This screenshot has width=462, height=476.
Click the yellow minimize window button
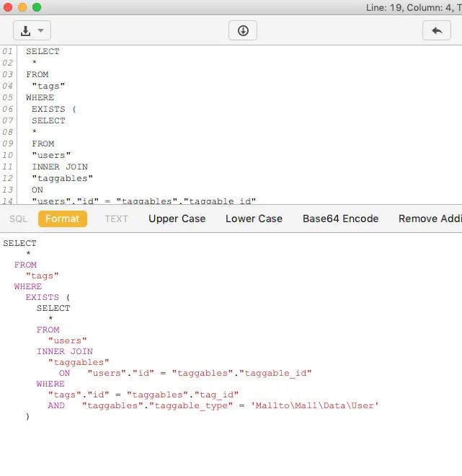click(22, 7)
